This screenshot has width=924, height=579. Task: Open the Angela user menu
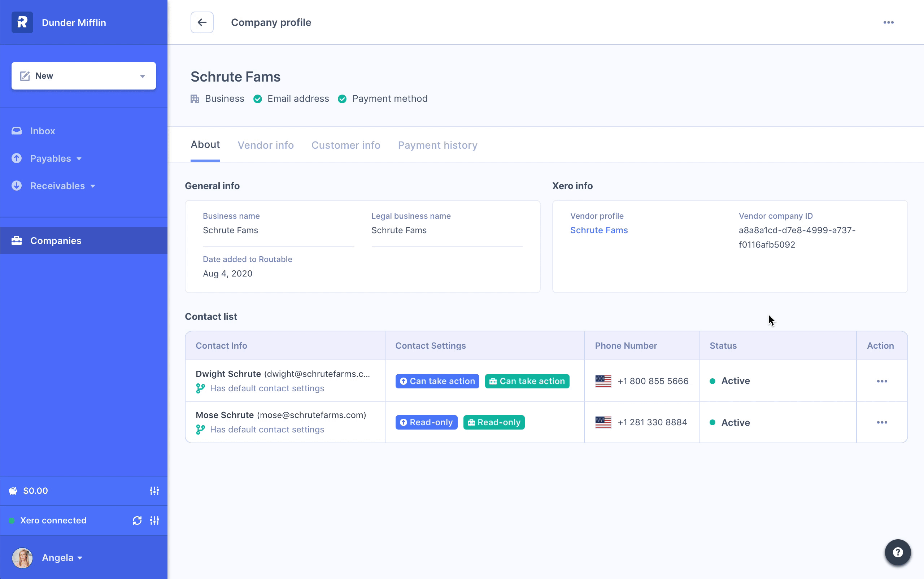[x=62, y=558]
